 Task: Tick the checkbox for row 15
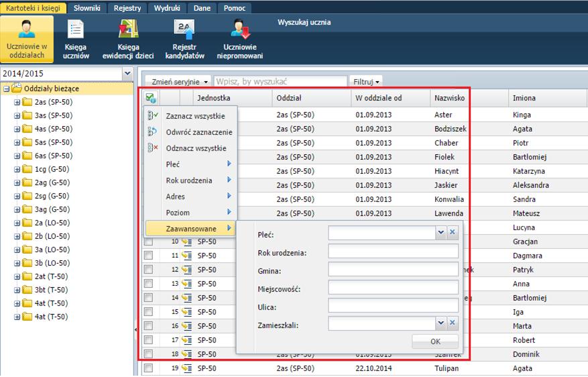[x=148, y=312]
